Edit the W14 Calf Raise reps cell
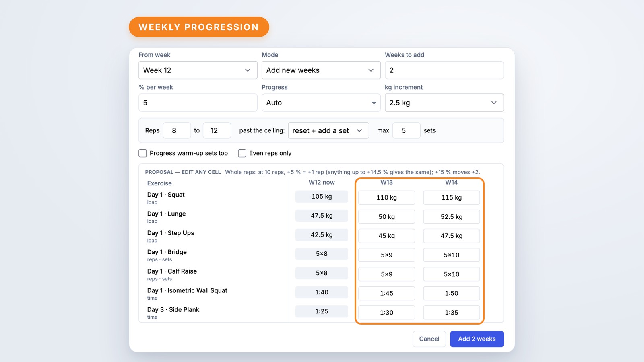 tap(452, 274)
